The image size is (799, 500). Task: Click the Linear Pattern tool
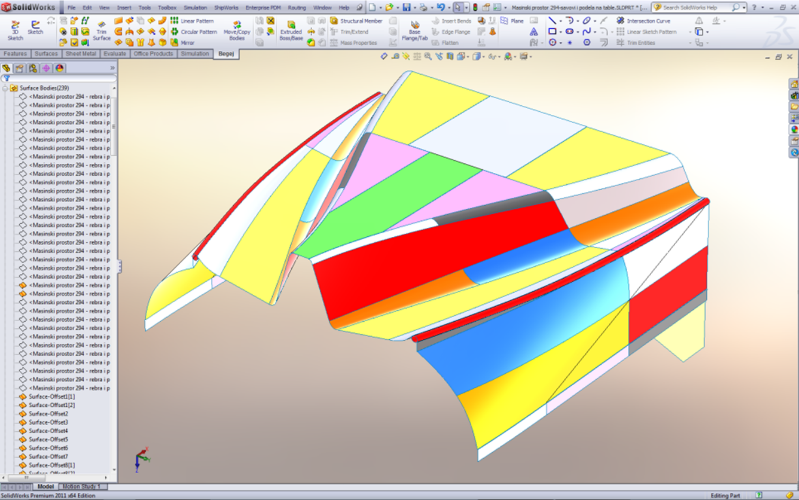(x=197, y=20)
